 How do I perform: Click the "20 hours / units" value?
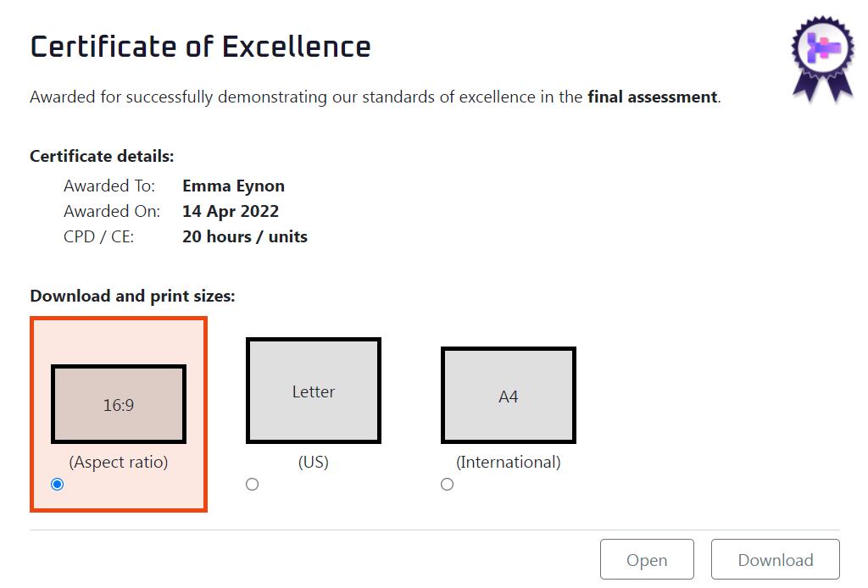pos(245,237)
